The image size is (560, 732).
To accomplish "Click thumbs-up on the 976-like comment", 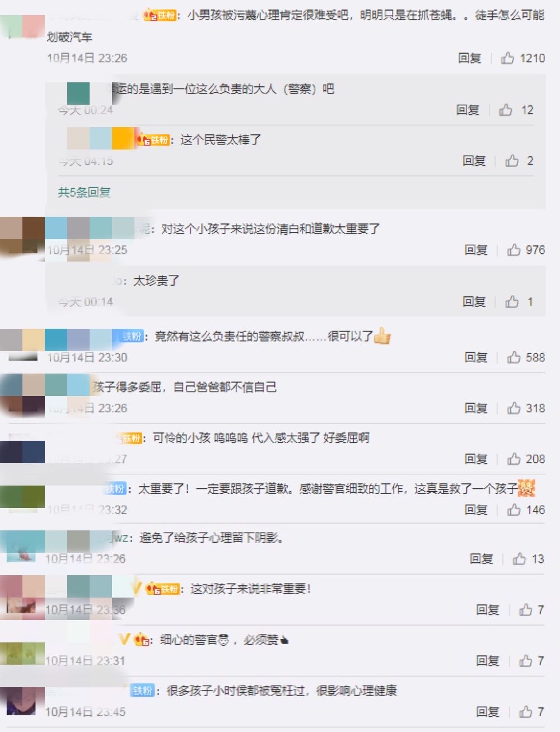I will 514,250.
